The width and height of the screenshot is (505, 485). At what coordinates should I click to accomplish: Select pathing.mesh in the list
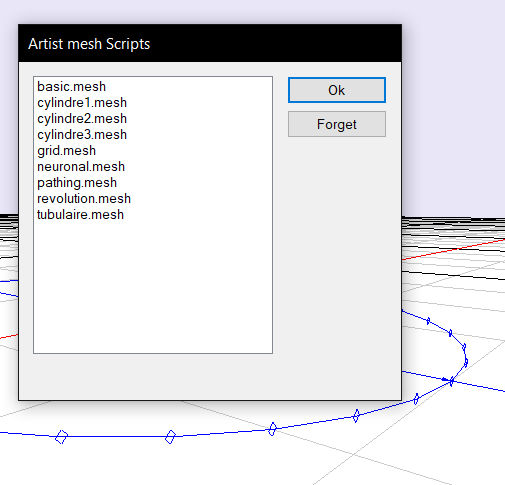click(77, 183)
